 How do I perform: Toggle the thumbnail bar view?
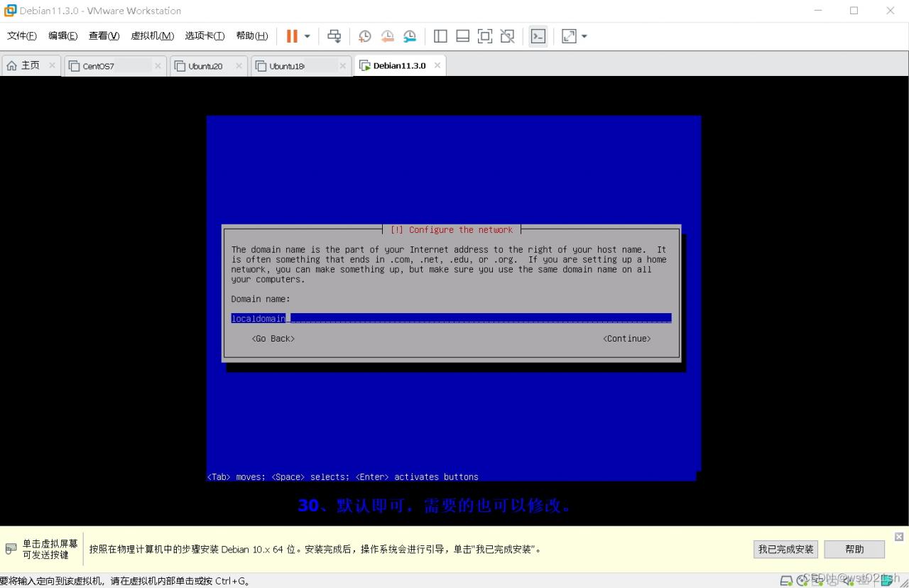(x=462, y=36)
